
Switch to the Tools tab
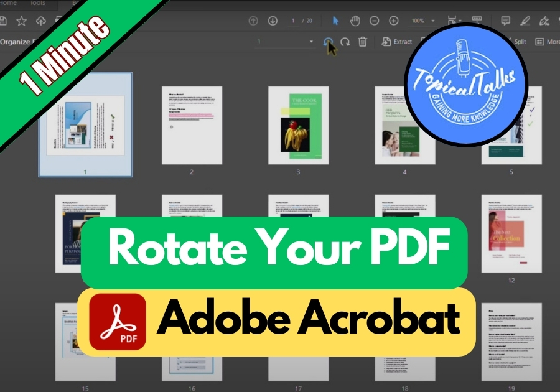[x=37, y=3]
